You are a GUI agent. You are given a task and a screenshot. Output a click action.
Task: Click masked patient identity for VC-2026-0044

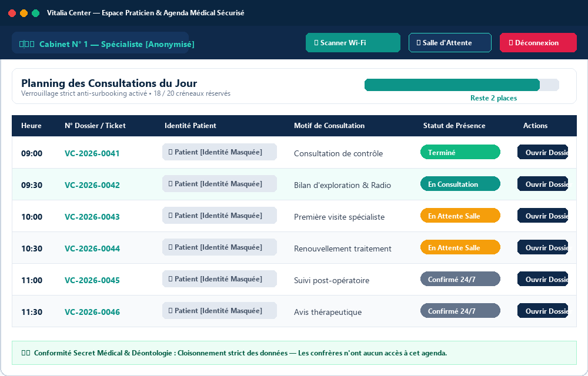[219, 247]
